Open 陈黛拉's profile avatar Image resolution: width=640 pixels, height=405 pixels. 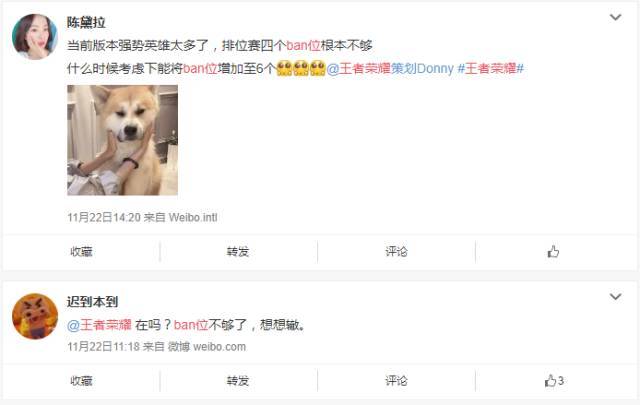pyautogui.click(x=35, y=37)
